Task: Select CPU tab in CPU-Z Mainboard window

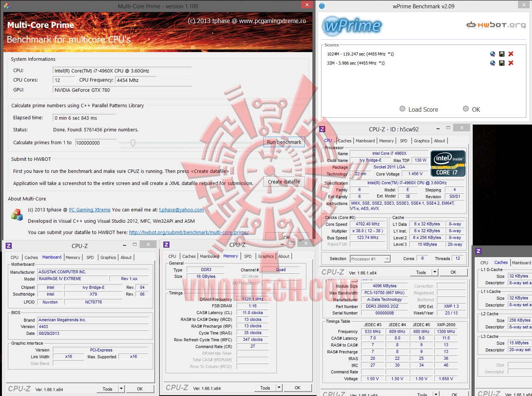Action: (x=15, y=257)
